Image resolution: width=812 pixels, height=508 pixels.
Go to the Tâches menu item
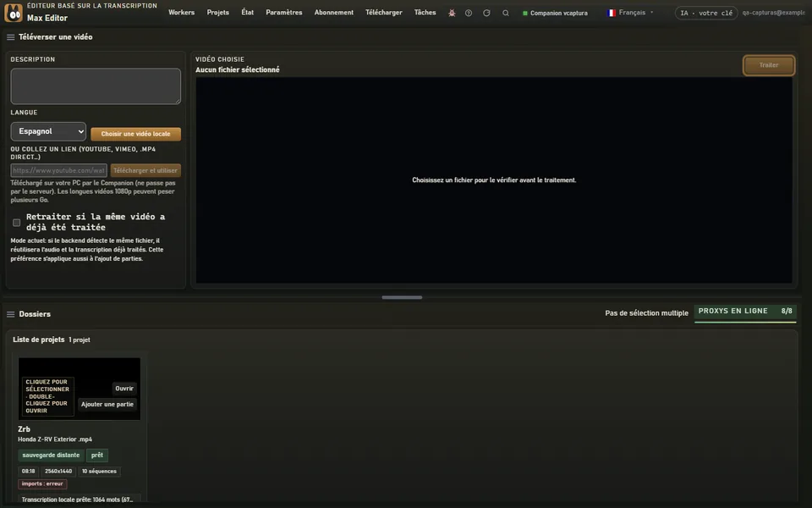[x=425, y=13]
